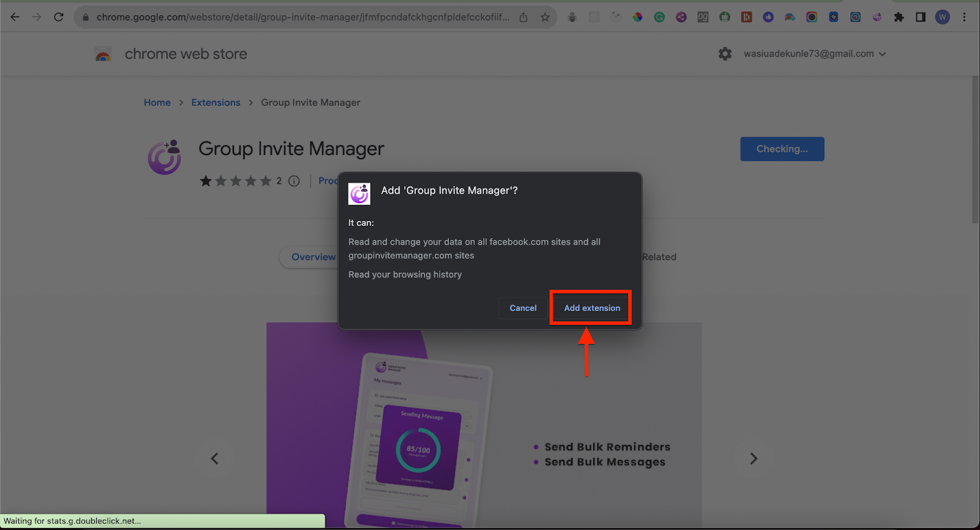
Task: Go to Home breadcrumb link
Action: point(157,102)
